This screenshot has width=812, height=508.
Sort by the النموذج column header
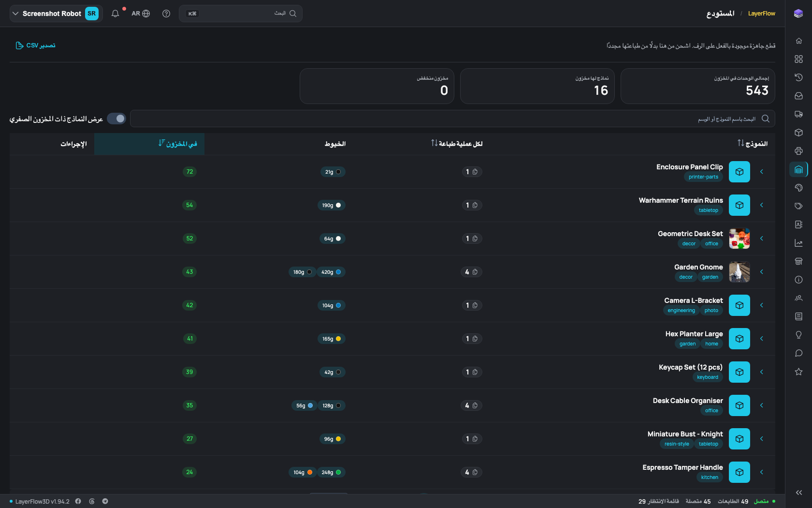(753, 144)
